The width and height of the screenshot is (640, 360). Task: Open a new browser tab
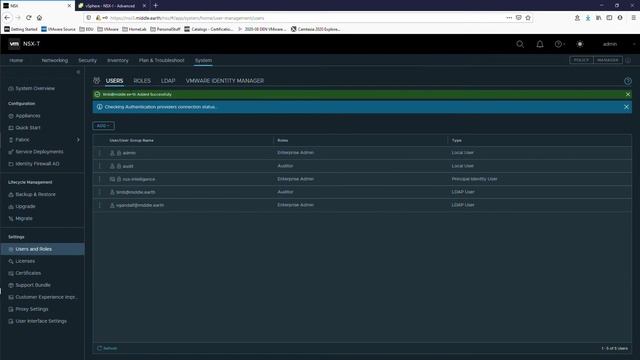156,6
